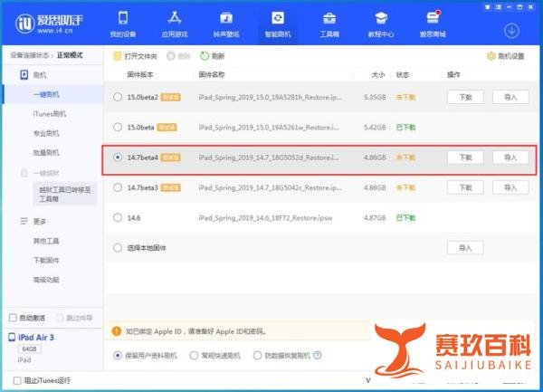Toggle the 跳过向导 checkbox

[60, 318]
